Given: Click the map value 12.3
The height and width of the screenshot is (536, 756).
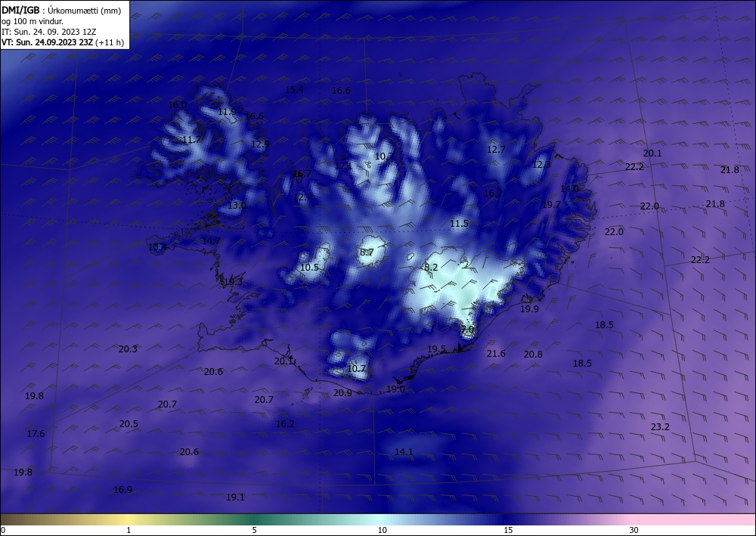Looking at the screenshot, I should (x=541, y=164).
